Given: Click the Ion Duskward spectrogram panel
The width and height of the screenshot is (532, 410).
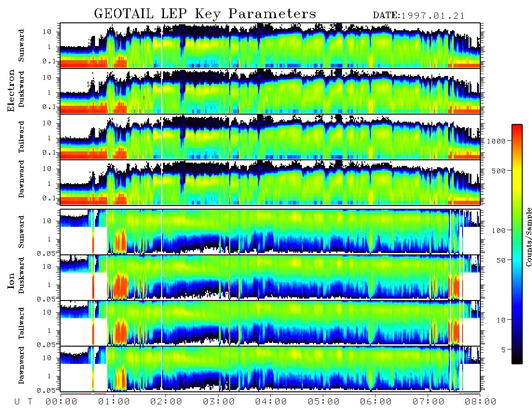Looking at the screenshot, I should click(x=270, y=277).
